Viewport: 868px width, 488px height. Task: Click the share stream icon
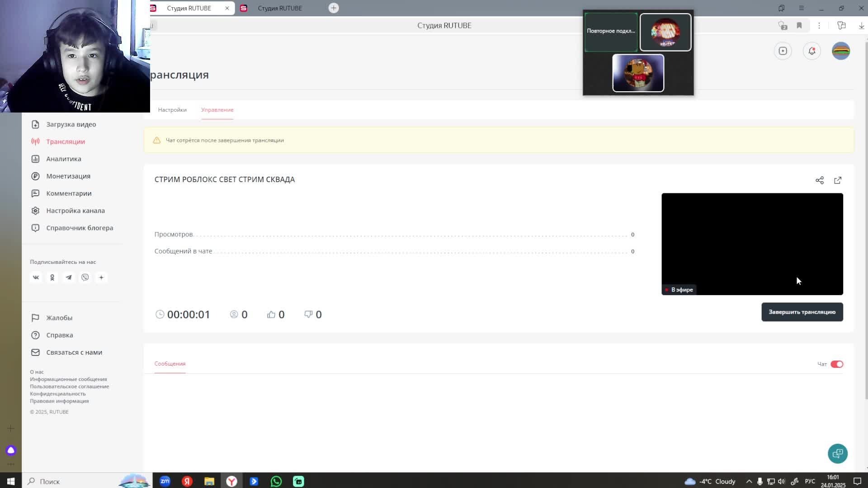pyautogui.click(x=820, y=180)
